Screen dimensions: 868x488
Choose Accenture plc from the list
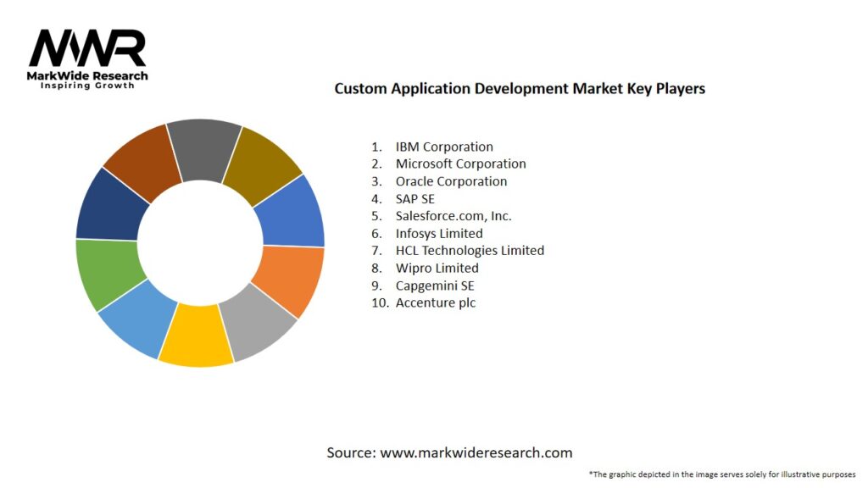click(x=436, y=302)
